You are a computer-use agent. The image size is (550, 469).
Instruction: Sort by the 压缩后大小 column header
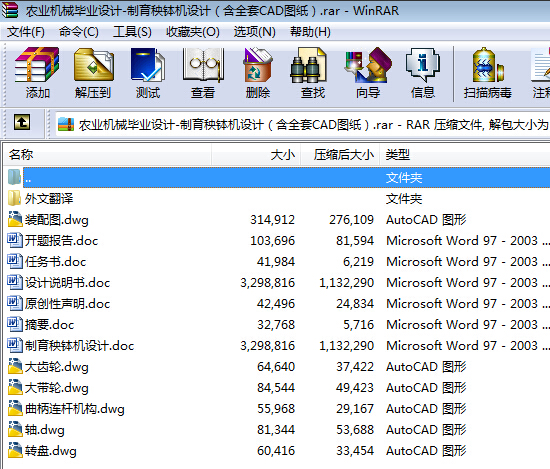point(340,155)
